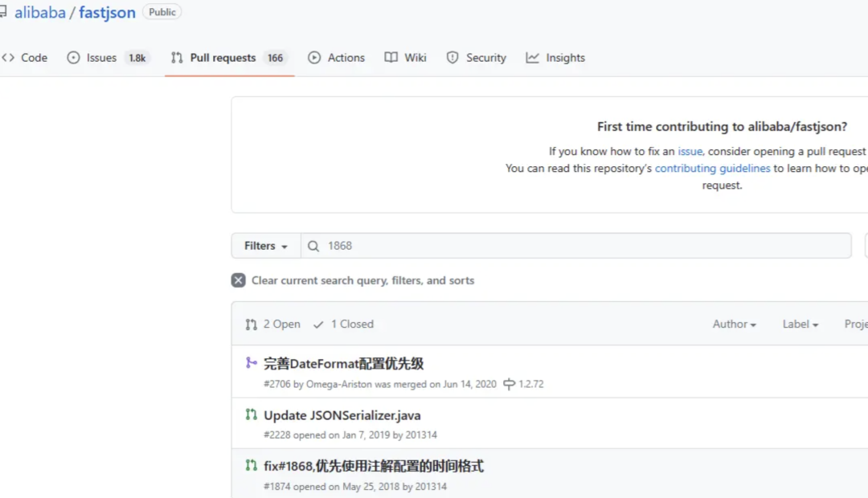Open the fastjson repository link
Viewport: 868px width, 498px height.
click(107, 13)
